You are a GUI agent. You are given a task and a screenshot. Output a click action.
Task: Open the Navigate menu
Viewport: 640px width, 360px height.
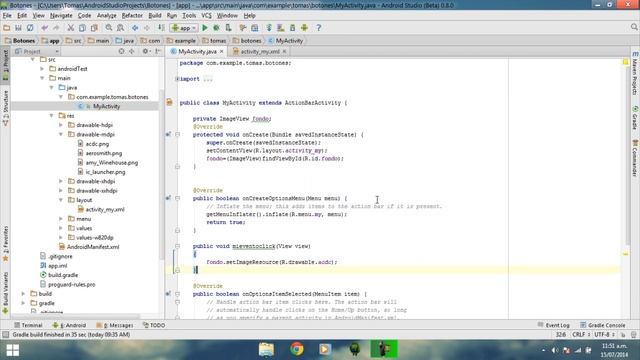[61, 16]
